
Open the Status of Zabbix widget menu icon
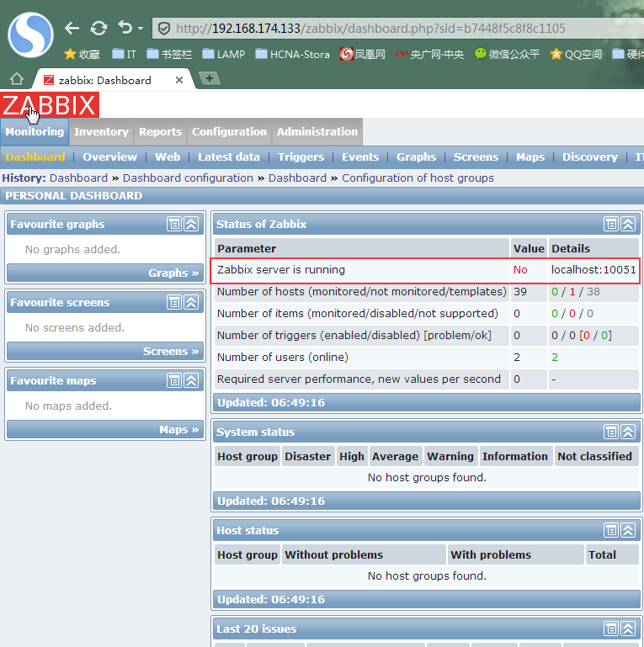[611, 224]
